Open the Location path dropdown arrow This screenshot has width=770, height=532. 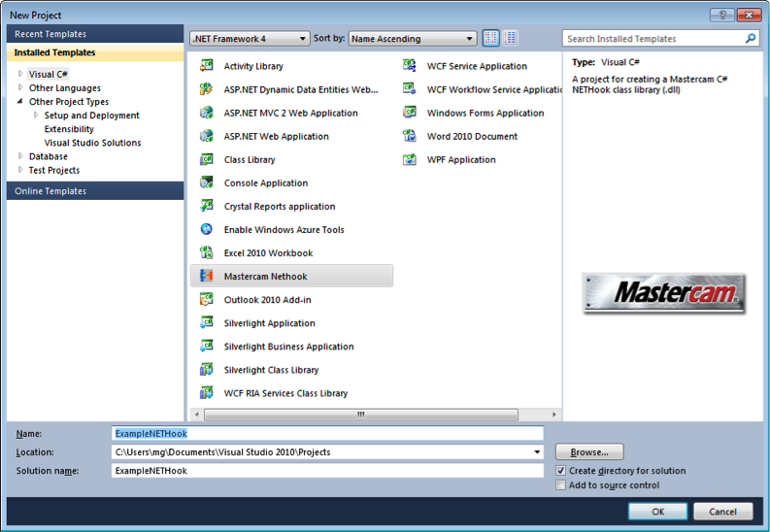click(537, 452)
